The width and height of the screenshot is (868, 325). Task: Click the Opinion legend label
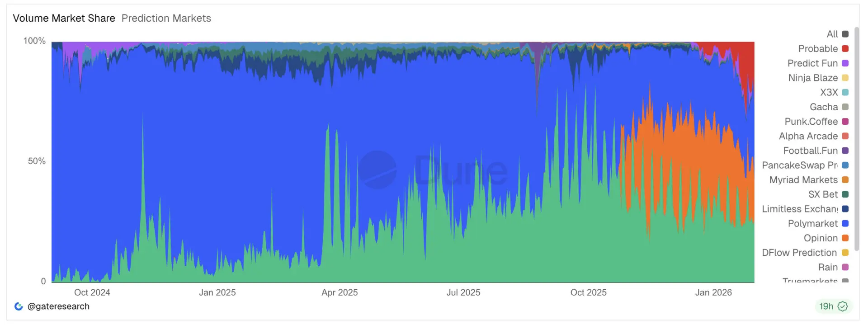pyautogui.click(x=821, y=238)
